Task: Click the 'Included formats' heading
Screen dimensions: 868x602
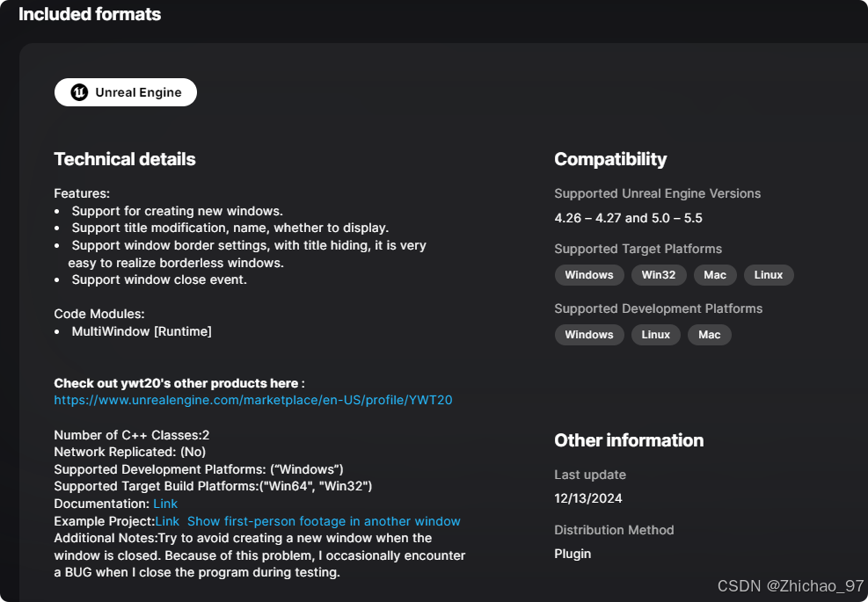Action: pos(90,14)
